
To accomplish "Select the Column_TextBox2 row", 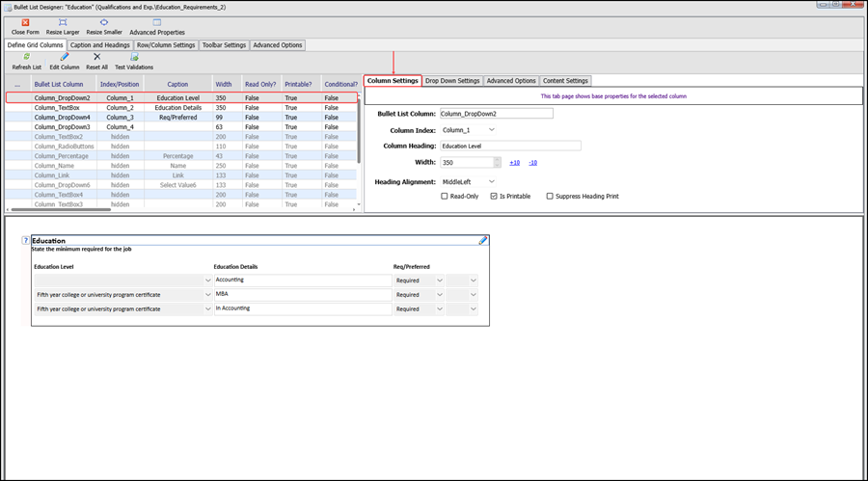I will 181,137.
